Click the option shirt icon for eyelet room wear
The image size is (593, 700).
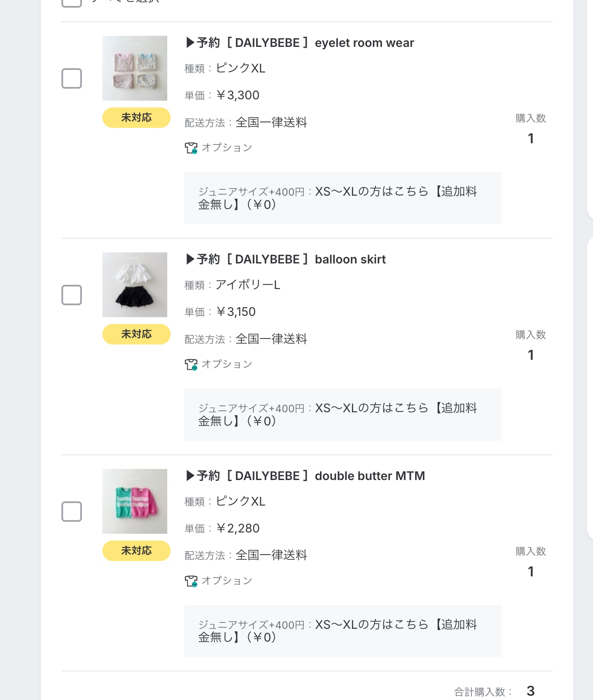pos(191,148)
